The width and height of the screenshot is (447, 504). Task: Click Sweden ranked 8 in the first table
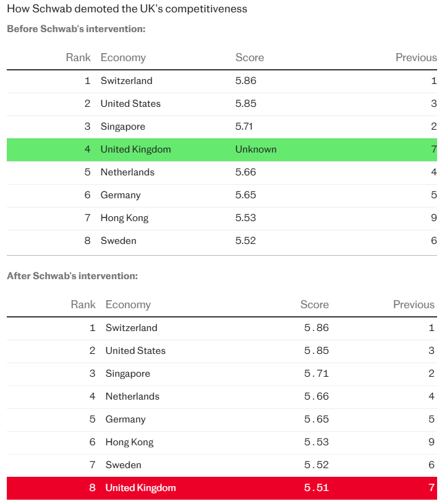pyautogui.click(x=119, y=241)
